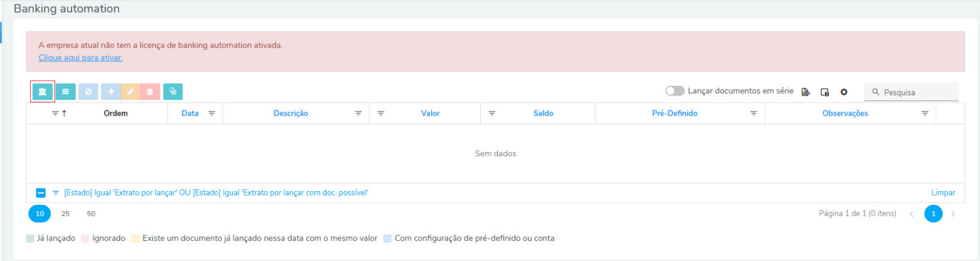Click the bank building toolbar icon
The width and height of the screenshot is (980, 261).
click(x=42, y=91)
